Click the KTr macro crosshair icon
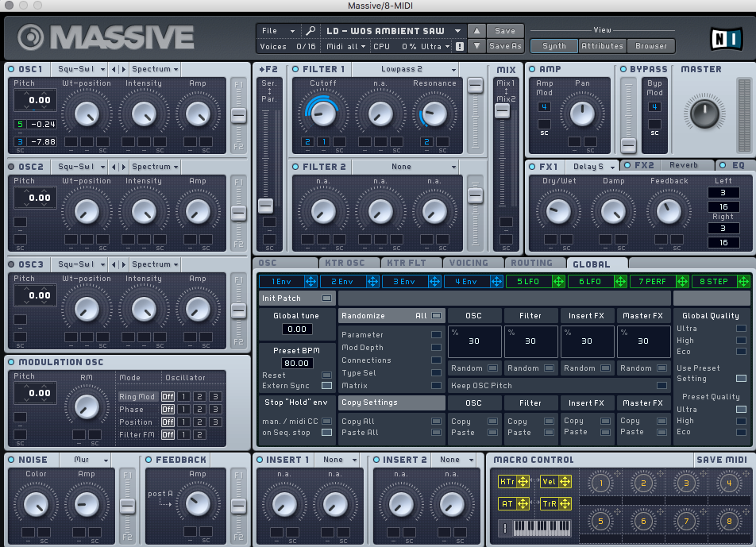Image resolution: width=756 pixels, height=547 pixels. click(523, 482)
